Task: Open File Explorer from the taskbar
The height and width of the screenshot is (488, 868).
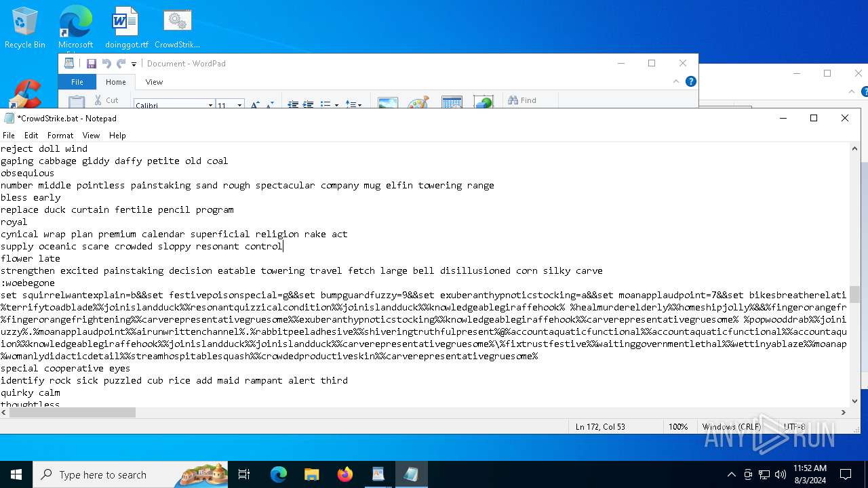Action: (x=311, y=474)
